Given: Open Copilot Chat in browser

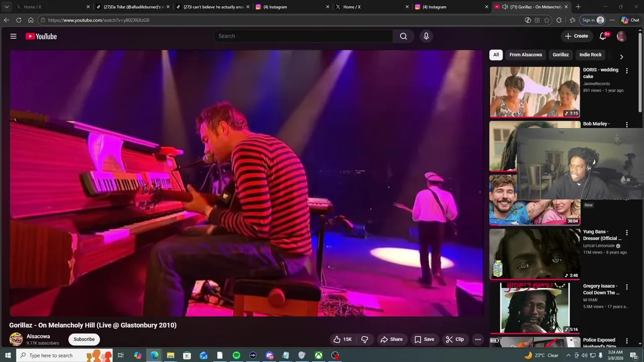Looking at the screenshot, I should click(630, 20).
